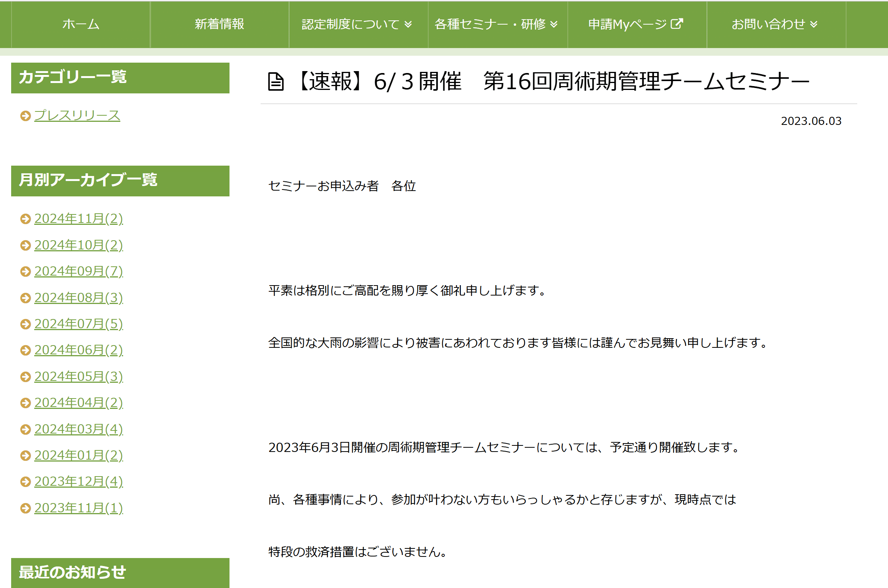This screenshot has width=888, height=588.
Task: Click arrow icon beside プレスリリース
Action: (x=25, y=116)
